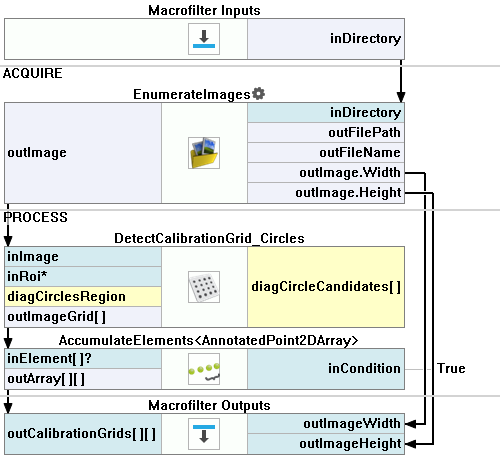This screenshot has height=460, width=500.
Task: Click the EnumerateImages folder picture icon
Action: (204, 153)
